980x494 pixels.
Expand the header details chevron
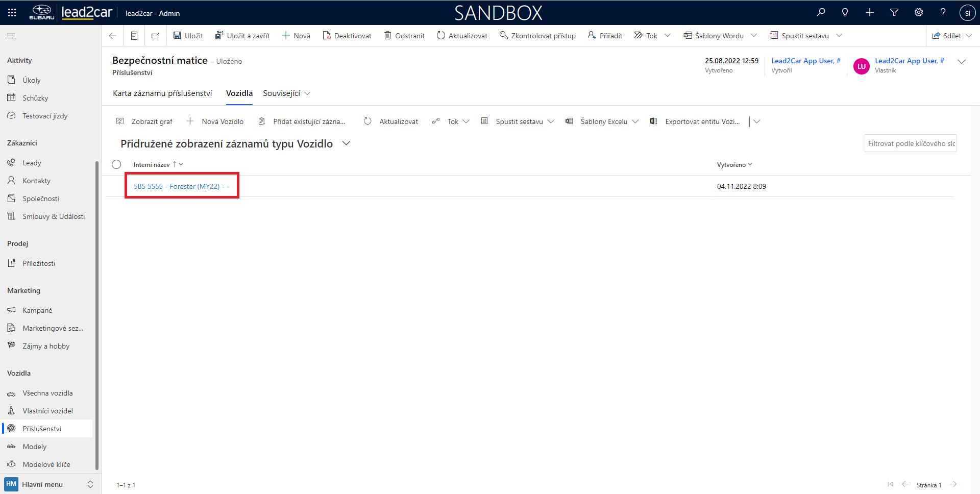point(962,62)
